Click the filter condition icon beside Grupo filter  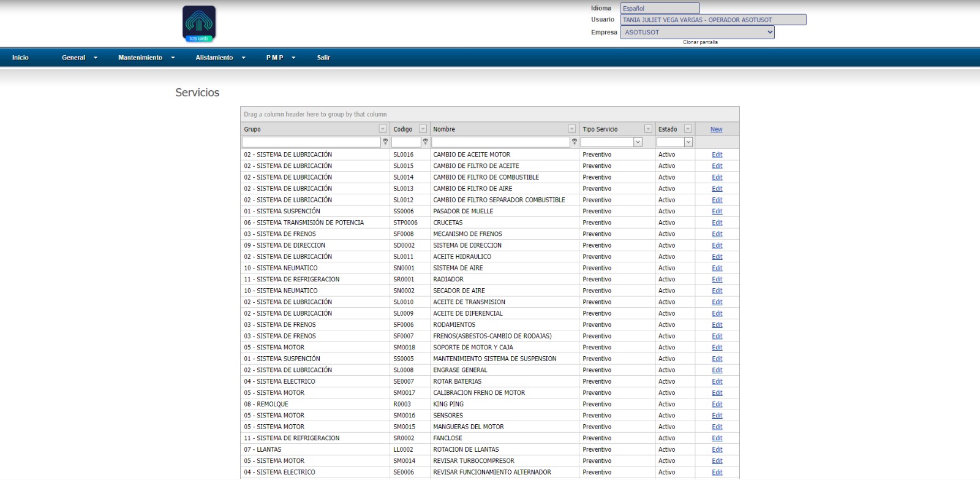click(x=385, y=142)
